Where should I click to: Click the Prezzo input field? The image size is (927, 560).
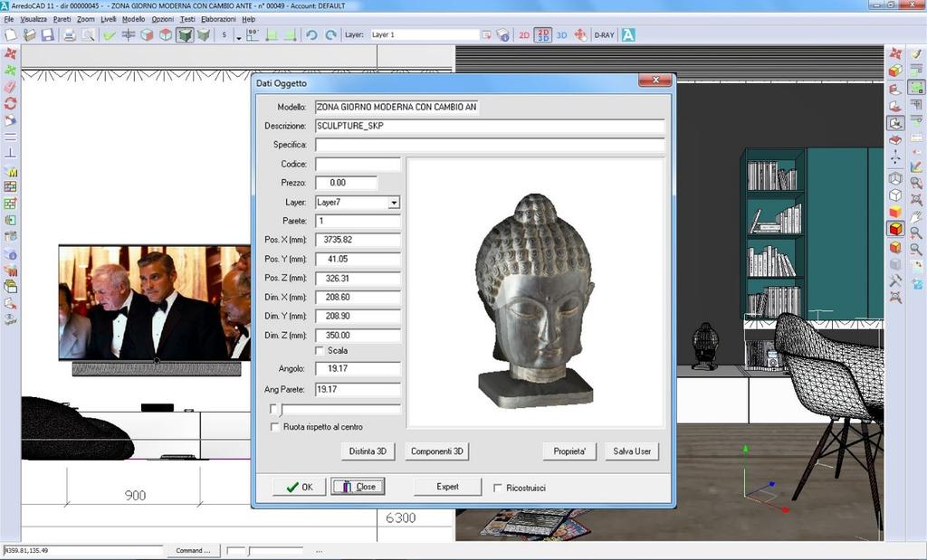click(346, 183)
